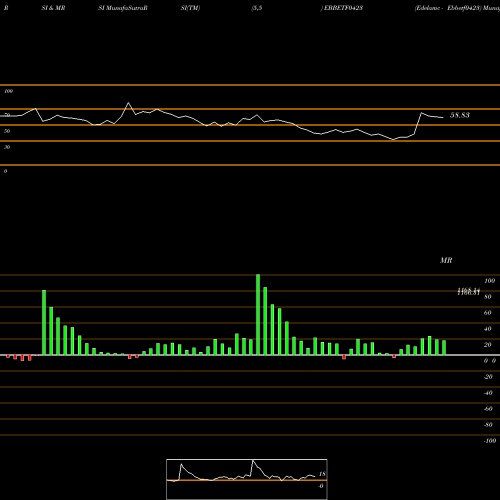Viewport: 500px width, 500px height.
Task: Click the -40 label on the MR axis
Action: pyautogui.click(x=488, y=393)
